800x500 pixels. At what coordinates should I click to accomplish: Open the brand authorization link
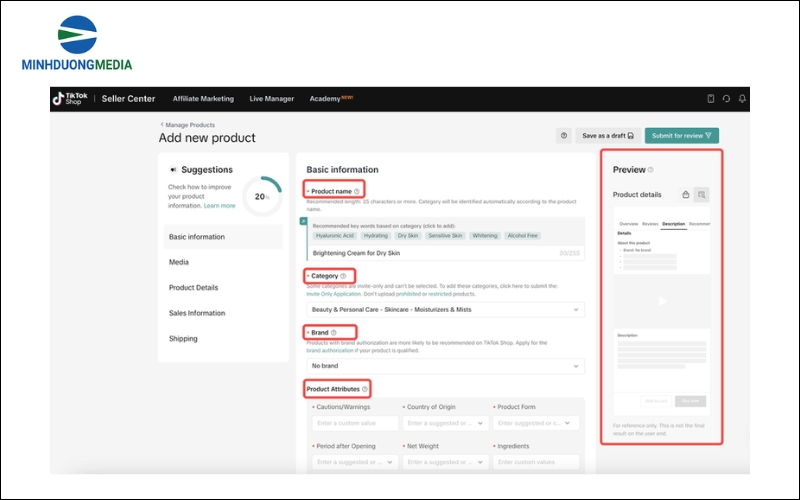(x=330, y=351)
